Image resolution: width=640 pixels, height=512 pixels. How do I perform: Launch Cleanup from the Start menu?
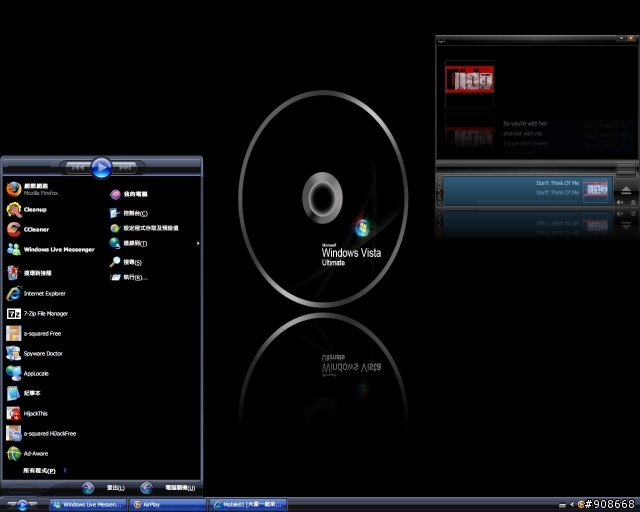coord(27,210)
